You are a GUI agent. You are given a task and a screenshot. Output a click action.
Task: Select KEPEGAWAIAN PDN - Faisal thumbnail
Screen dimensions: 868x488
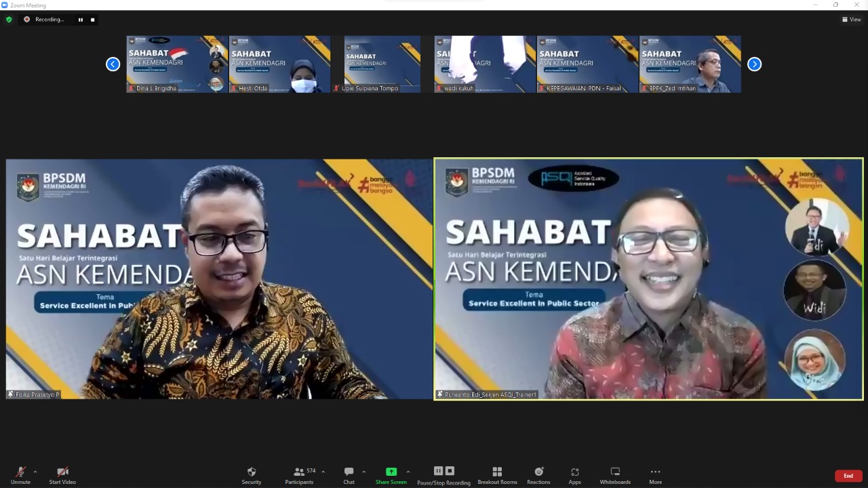(587, 64)
